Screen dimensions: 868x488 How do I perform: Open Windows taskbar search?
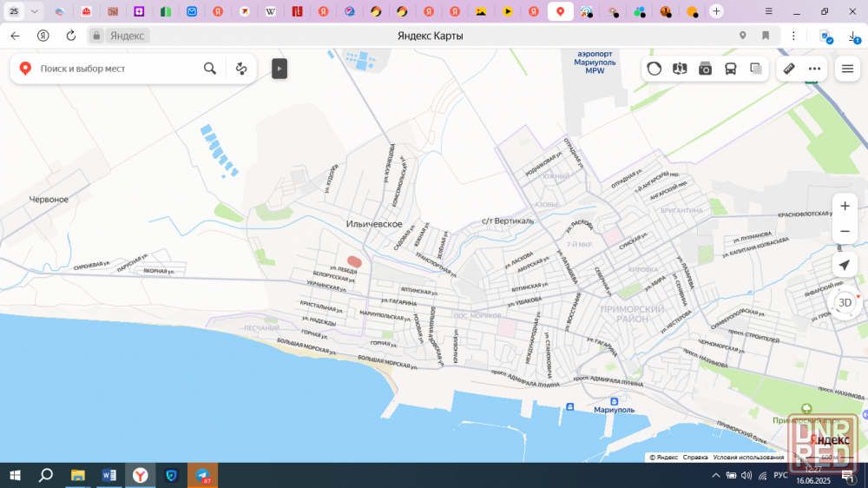(x=46, y=475)
